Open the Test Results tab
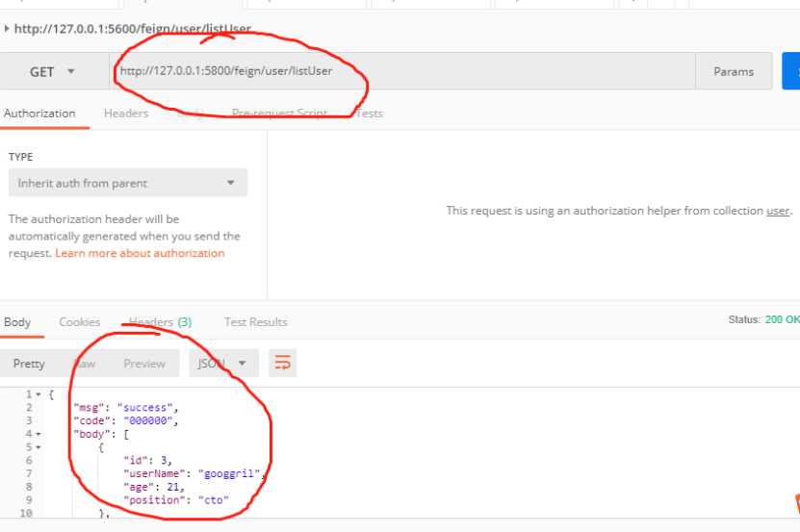Viewport: 800px width, 532px height. (x=256, y=322)
